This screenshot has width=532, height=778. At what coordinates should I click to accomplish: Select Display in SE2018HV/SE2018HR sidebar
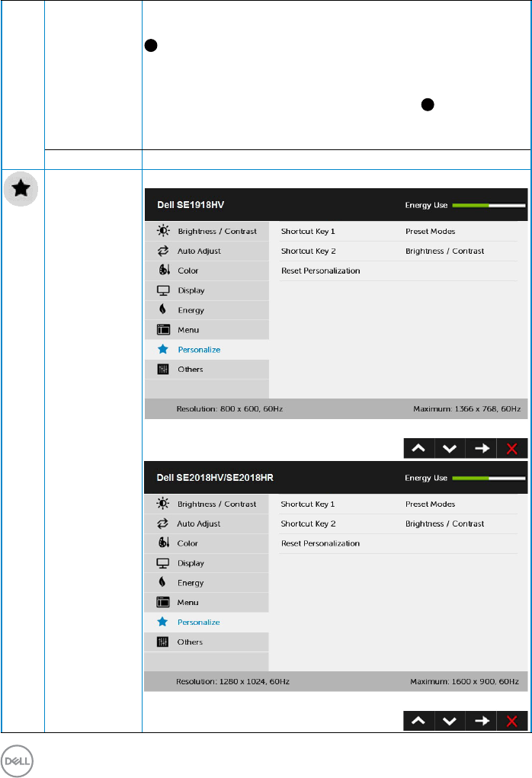click(207, 563)
